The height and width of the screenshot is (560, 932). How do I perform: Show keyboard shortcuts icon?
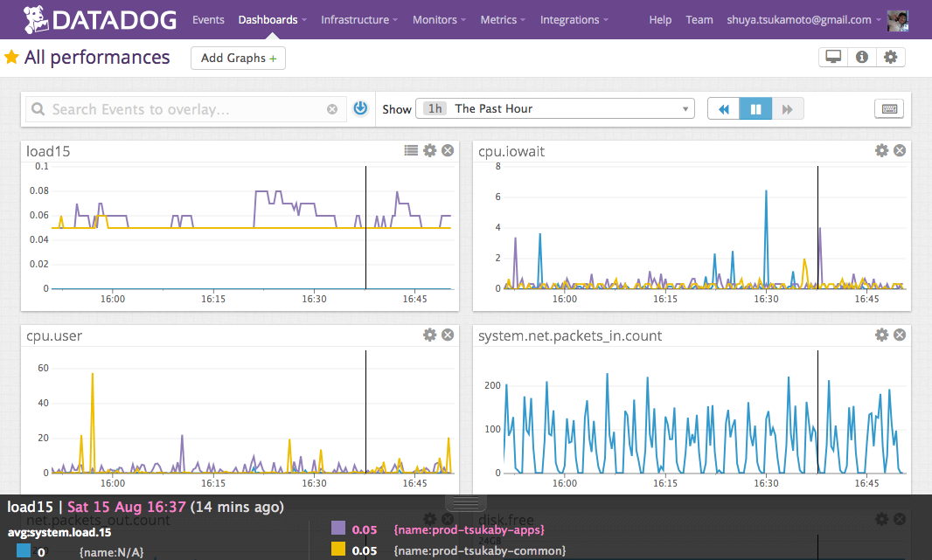tap(889, 109)
